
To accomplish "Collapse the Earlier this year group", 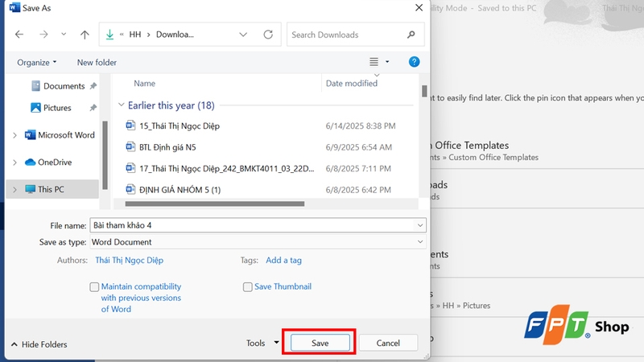I will 122,105.
